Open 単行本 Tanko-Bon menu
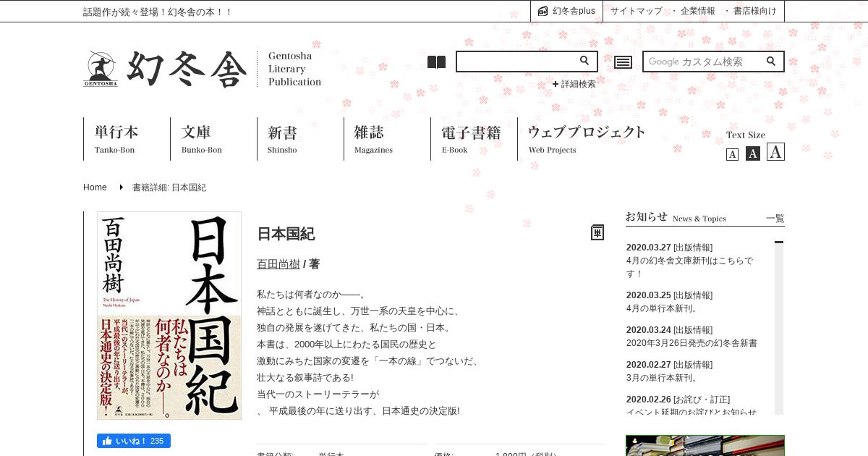Viewport: 868px width, 456px height. (x=116, y=139)
